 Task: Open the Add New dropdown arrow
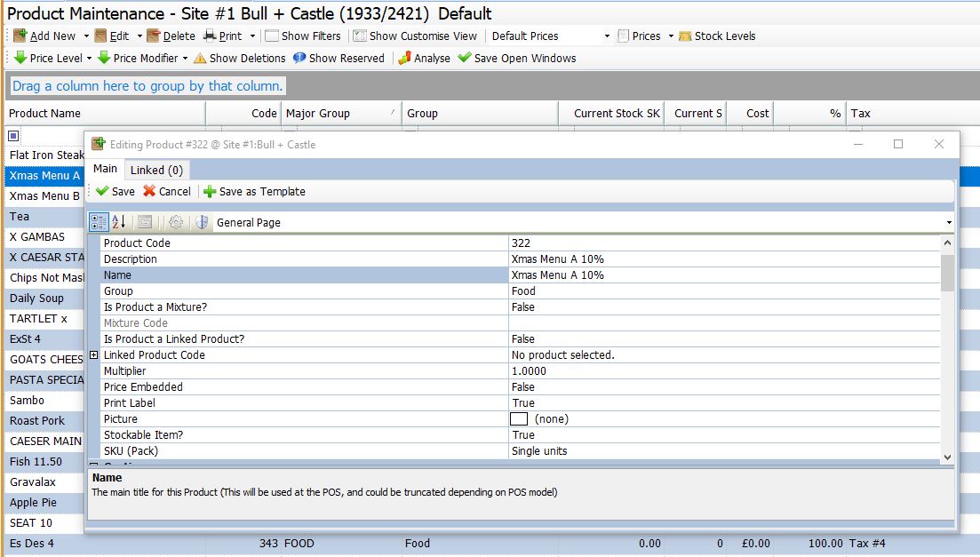[x=86, y=36]
